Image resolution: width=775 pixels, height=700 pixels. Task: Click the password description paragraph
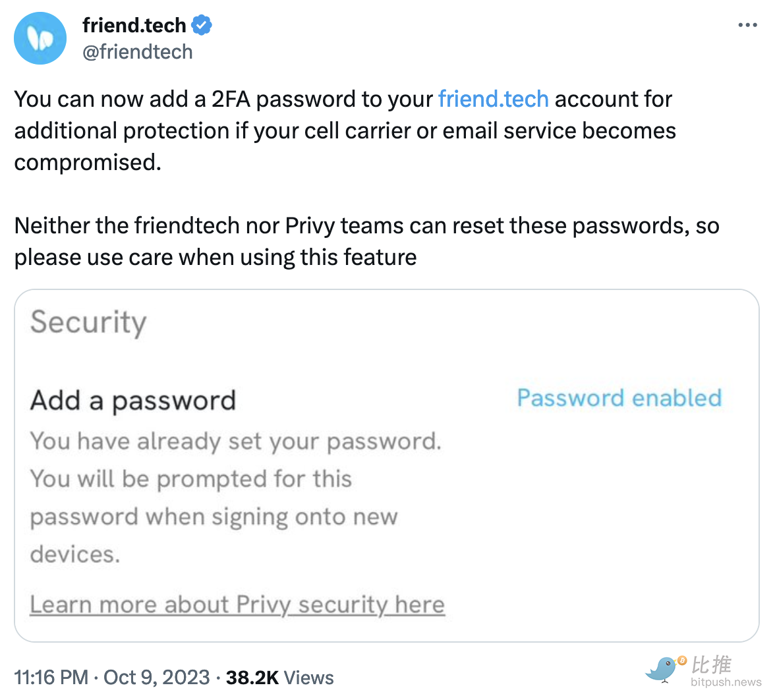click(236, 497)
